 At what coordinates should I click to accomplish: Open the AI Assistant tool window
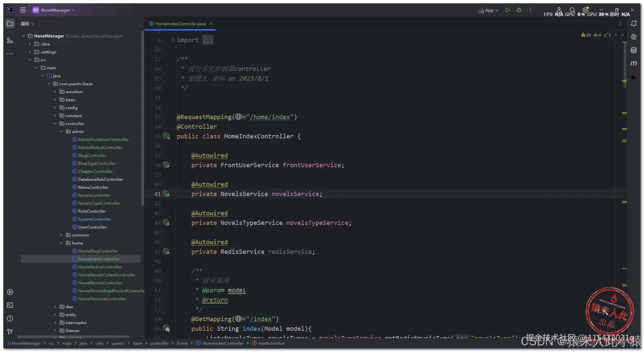pyautogui.click(x=634, y=37)
